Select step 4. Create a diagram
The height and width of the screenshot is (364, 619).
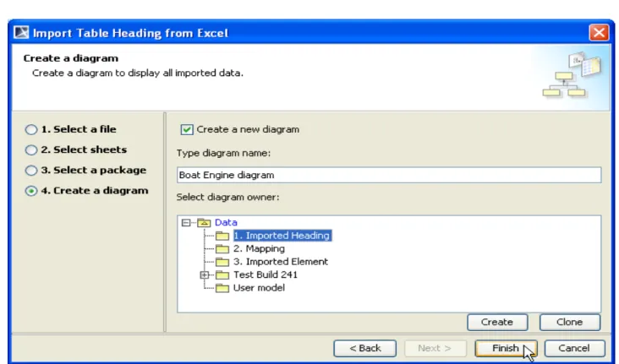click(x=31, y=191)
